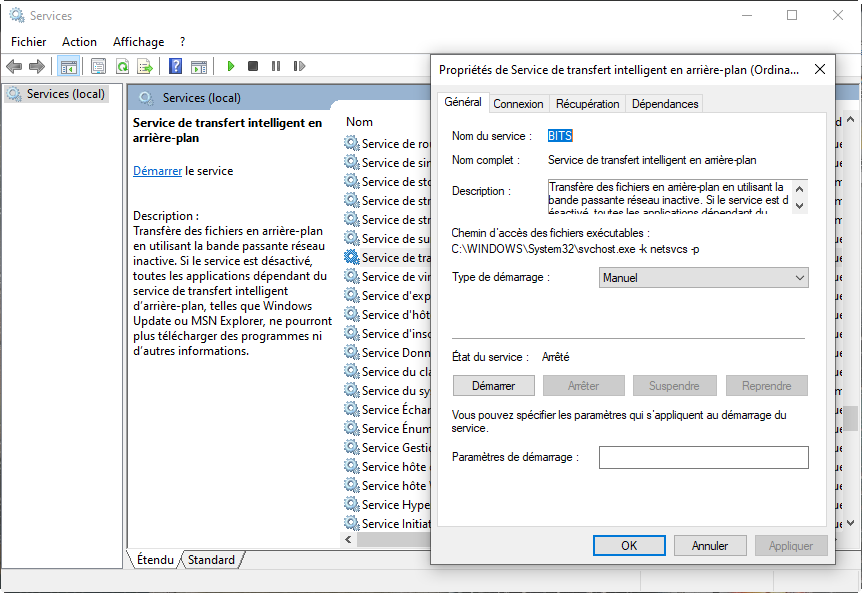Viewport: 862px width, 593px height.
Task: Click in the Paramètres de démarrage field
Action: [x=703, y=457]
